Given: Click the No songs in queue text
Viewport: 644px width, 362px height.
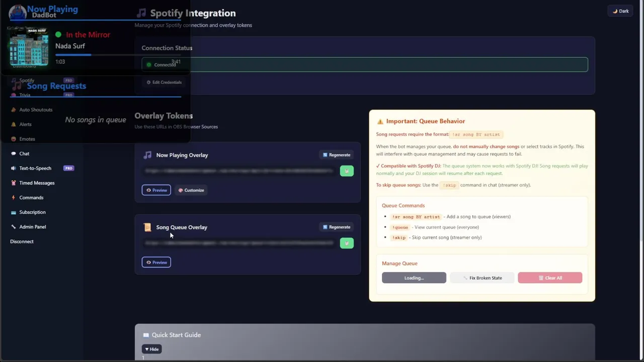Looking at the screenshot, I should coord(96,120).
